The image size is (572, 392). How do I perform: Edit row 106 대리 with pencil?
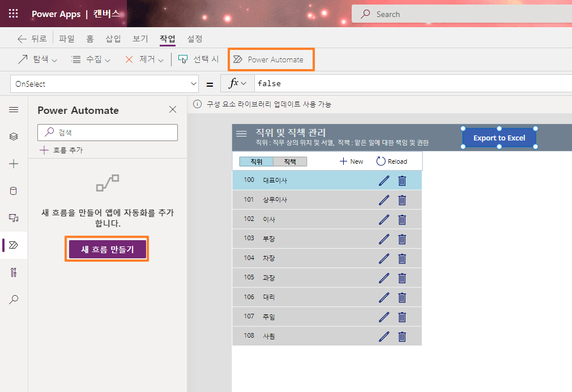pyautogui.click(x=384, y=297)
